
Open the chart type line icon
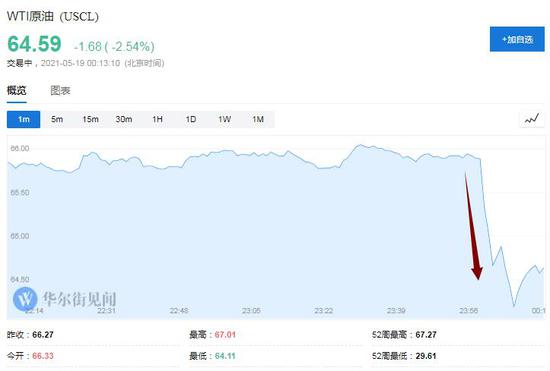tap(532, 119)
